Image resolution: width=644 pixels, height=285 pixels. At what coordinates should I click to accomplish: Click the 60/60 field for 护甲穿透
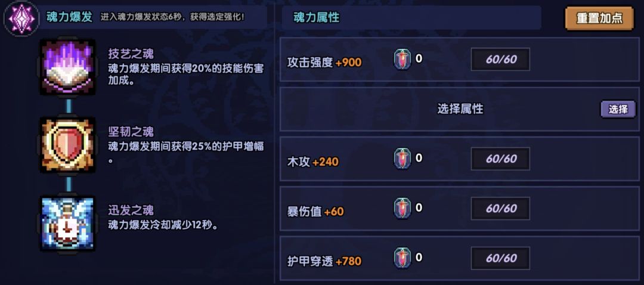[x=500, y=258]
